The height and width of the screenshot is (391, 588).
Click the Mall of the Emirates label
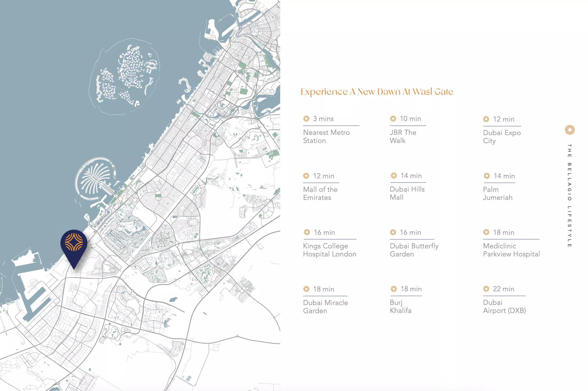320,193
